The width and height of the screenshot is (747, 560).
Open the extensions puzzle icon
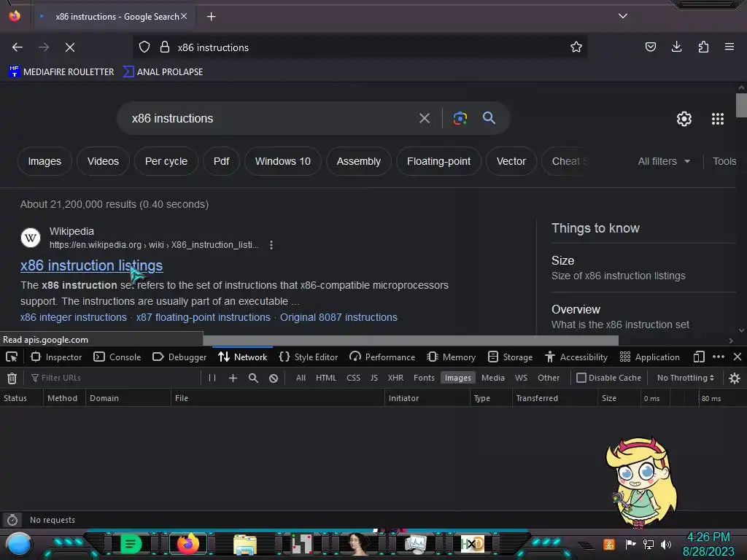pyautogui.click(x=703, y=47)
